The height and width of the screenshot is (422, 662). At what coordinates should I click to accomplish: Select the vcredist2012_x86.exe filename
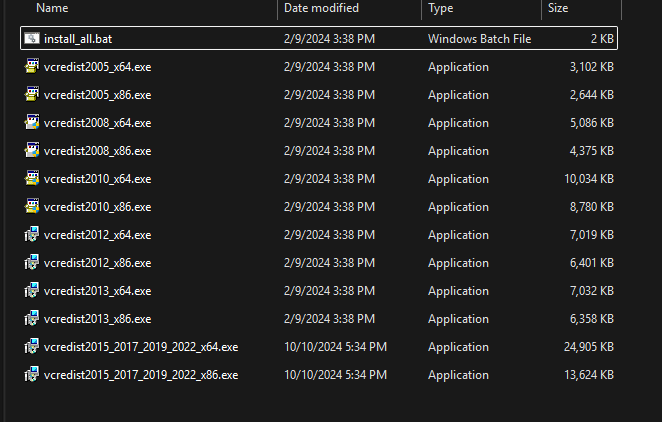point(97,263)
